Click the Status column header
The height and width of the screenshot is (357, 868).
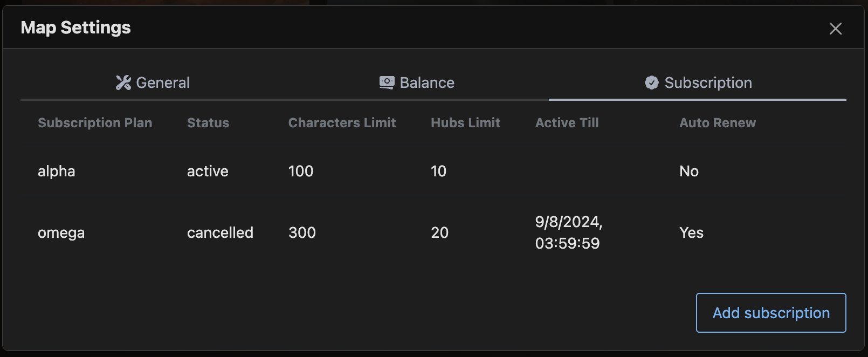click(208, 122)
